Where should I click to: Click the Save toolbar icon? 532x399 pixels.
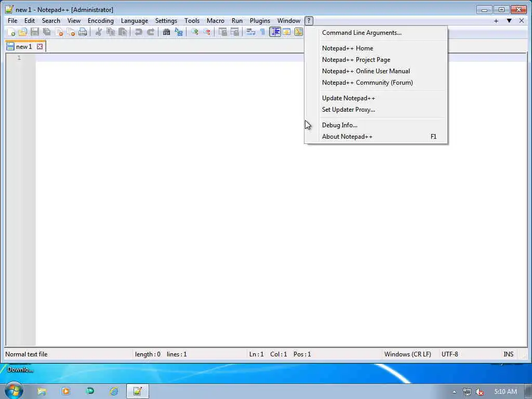click(35, 32)
